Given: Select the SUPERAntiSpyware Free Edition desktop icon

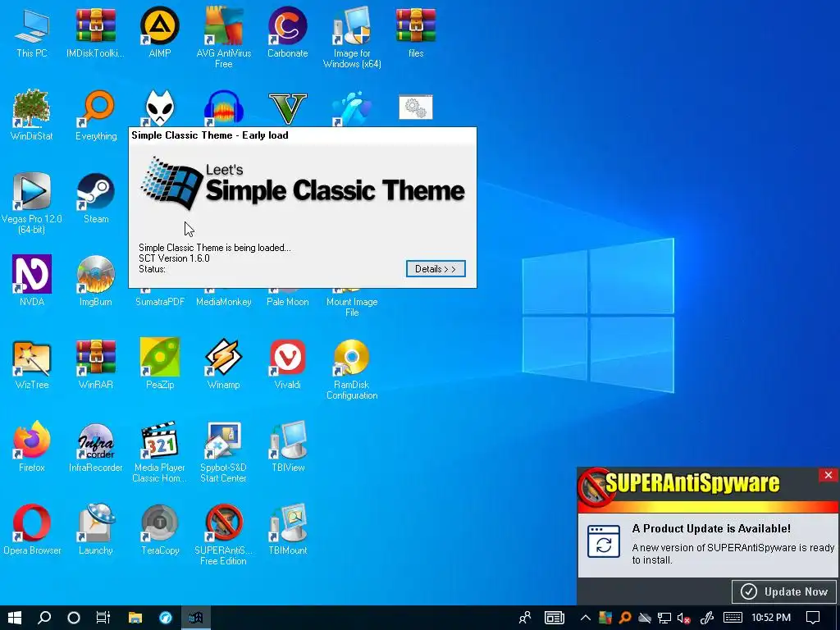Looking at the screenshot, I should (x=223, y=523).
